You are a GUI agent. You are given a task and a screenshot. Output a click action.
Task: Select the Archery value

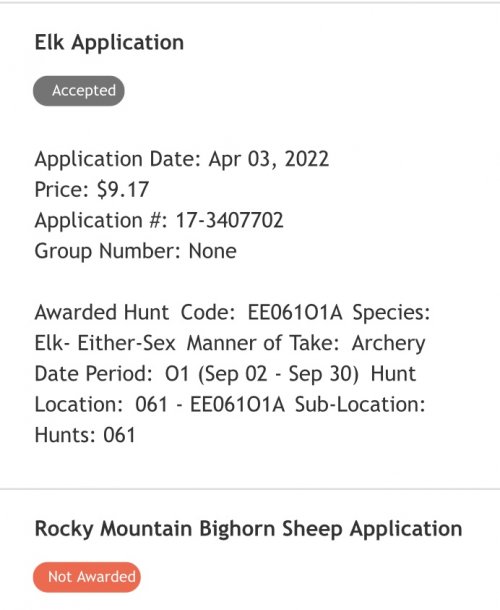point(388,344)
